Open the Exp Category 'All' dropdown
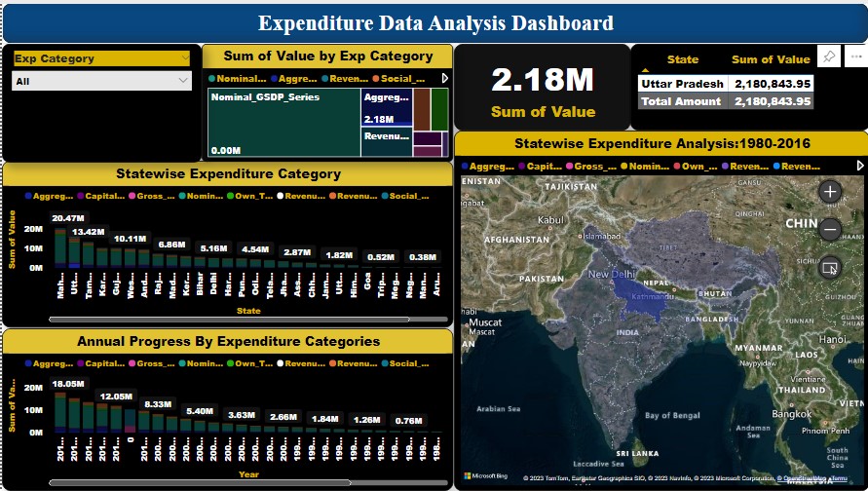 (x=101, y=82)
